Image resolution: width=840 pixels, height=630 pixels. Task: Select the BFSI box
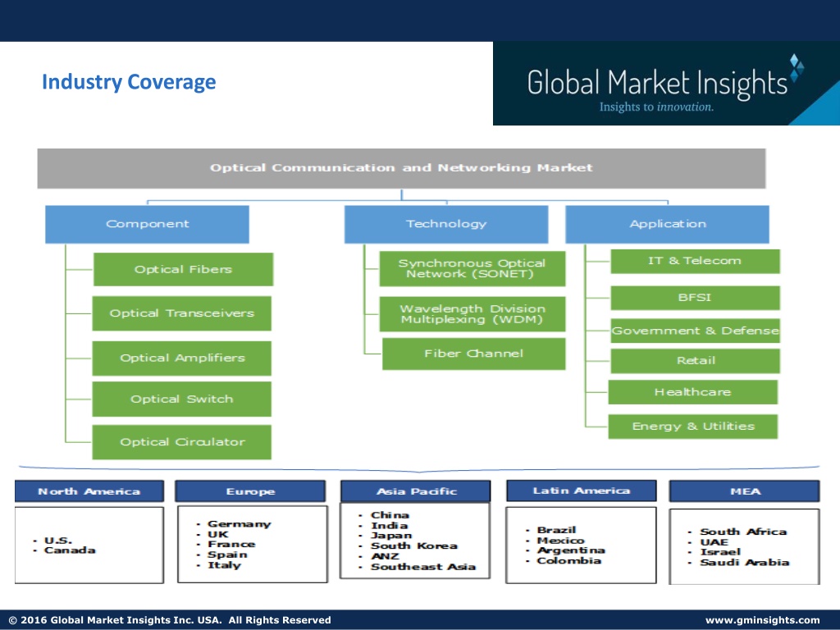tap(696, 298)
